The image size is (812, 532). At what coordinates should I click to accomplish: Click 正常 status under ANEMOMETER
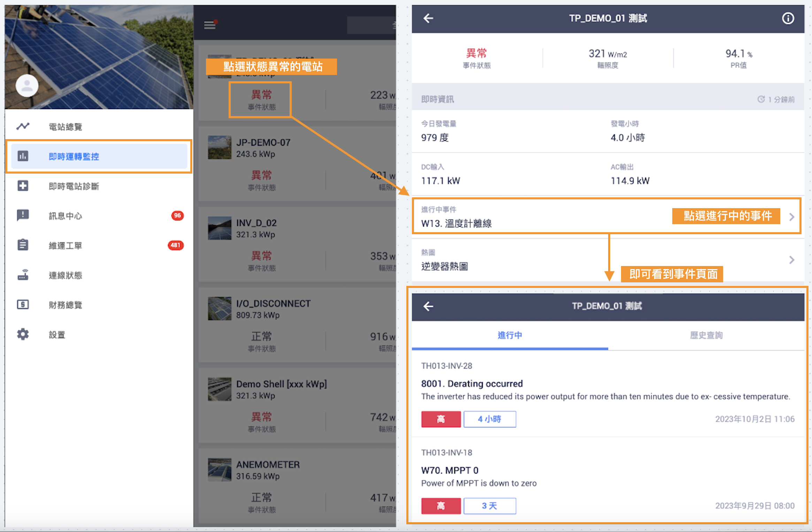coord(262,497)
